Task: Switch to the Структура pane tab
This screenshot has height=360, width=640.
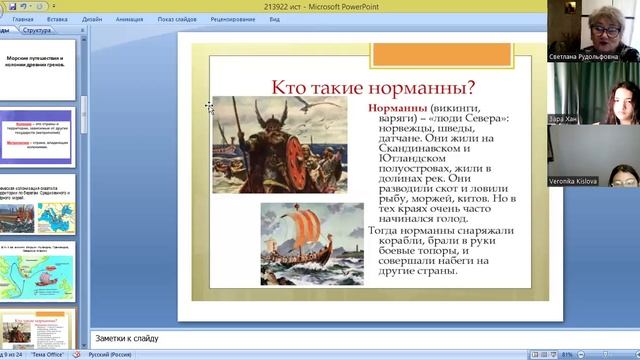Action: pyautogui.click(x=37, y=30)
